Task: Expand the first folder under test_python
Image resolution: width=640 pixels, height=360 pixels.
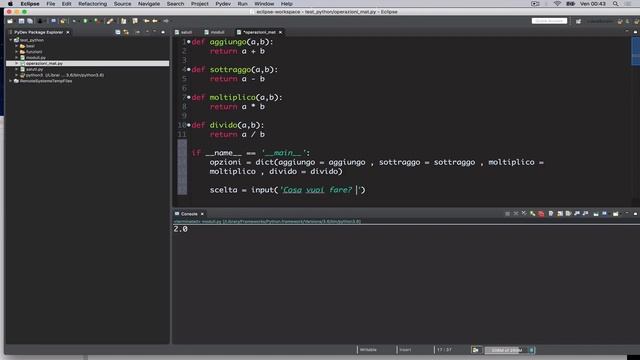Action: (x=16, y=46)
